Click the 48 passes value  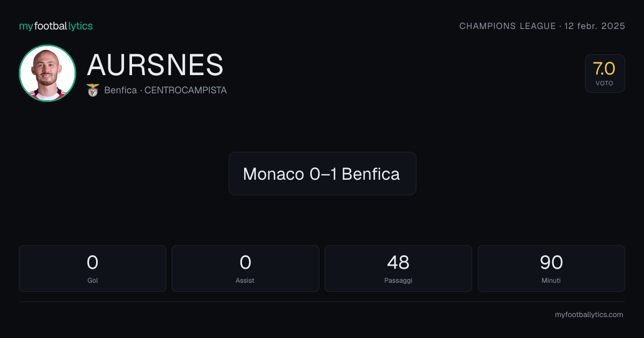point(398,262)
